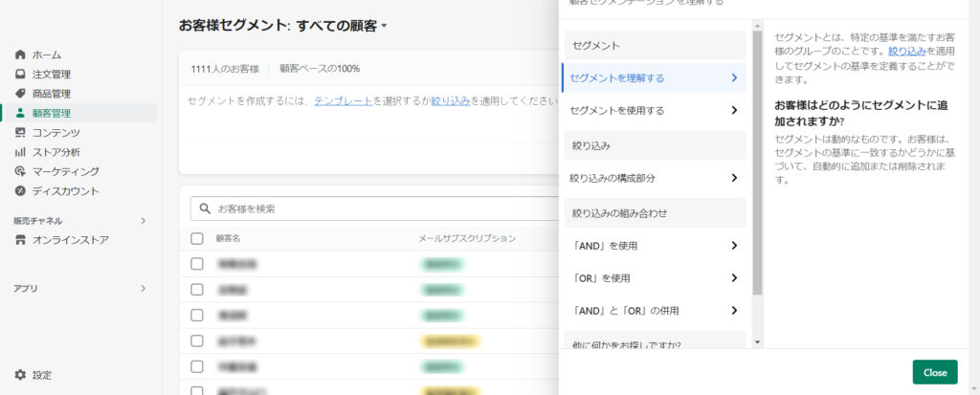Open 「AND」を使用 help topic

[x=653, y=246]
